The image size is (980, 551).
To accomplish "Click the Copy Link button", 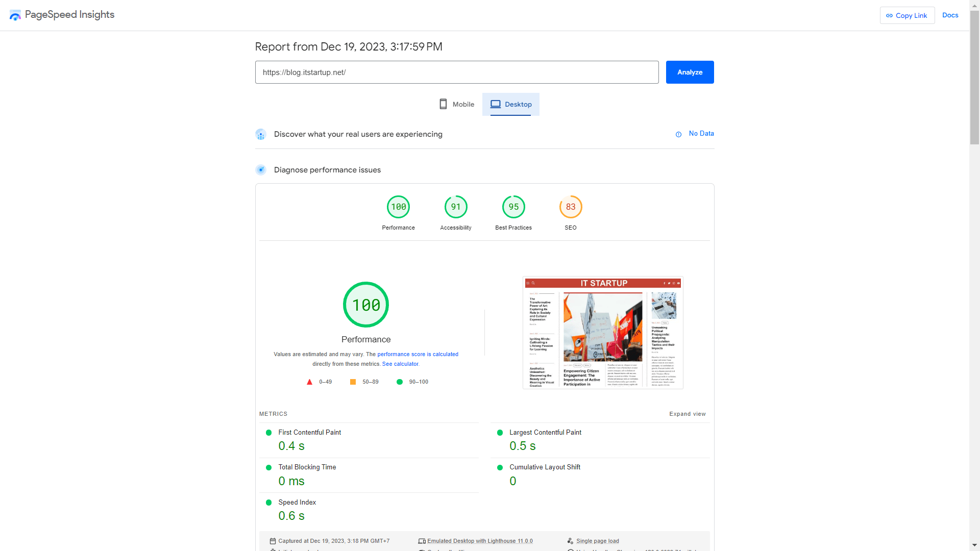I will 907,15.
